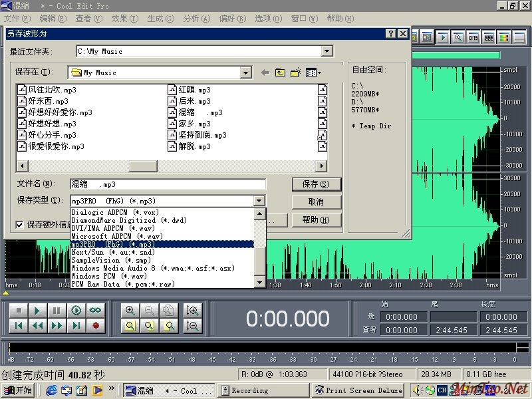The image size is (532, 399).
Task: Expand the 'Save in' My Music dropdown
Action: pos(246,72)
